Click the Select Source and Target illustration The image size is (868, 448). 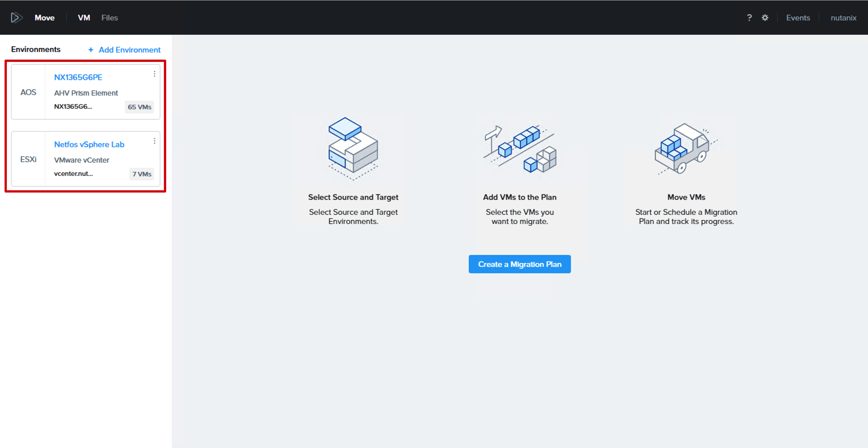pyautogui.click(x=353, y=149)
